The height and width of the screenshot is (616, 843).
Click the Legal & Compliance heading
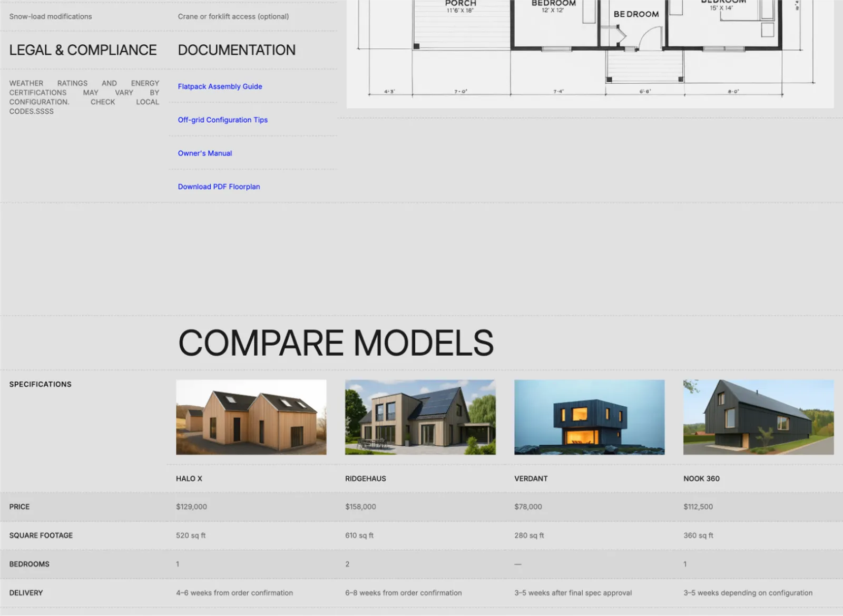(83, 50)
